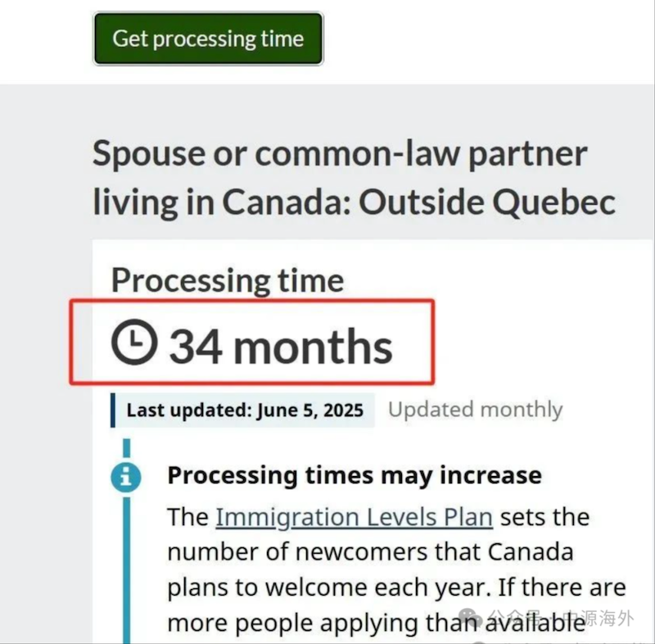Click the "more people applying than available" line
655x644 pixels.
pyautogui.click(x=376, y=624)
